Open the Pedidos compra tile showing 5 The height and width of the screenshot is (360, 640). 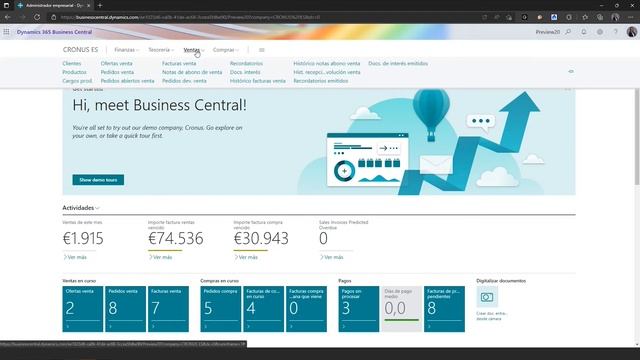pos(221,309)
